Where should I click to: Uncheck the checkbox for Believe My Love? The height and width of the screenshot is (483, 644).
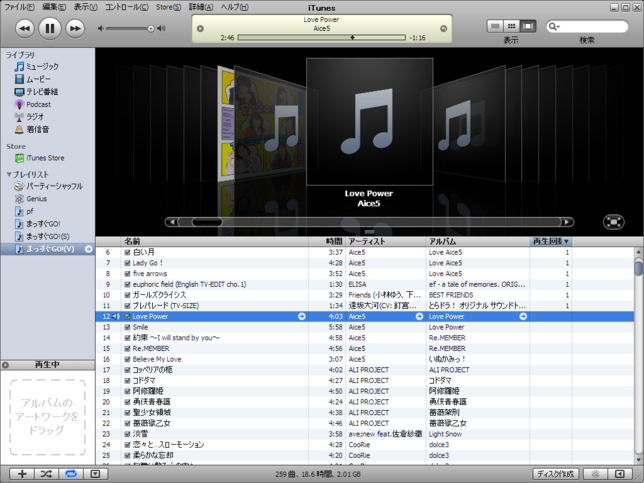tap(127, 359)
